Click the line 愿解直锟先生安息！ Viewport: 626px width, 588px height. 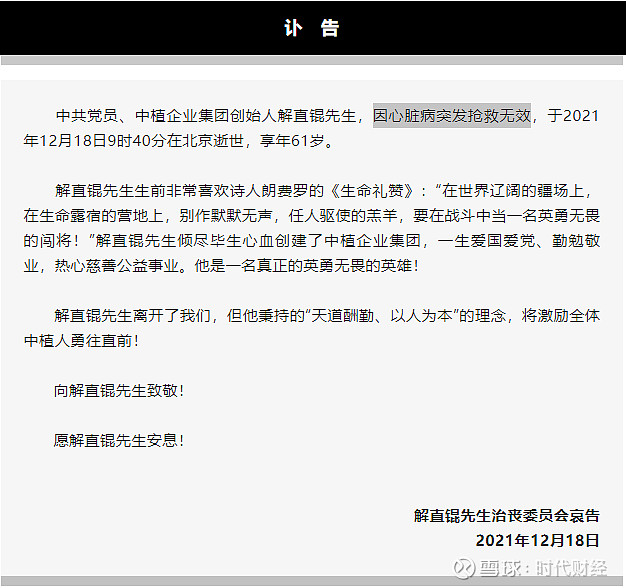tap(119, 441)
